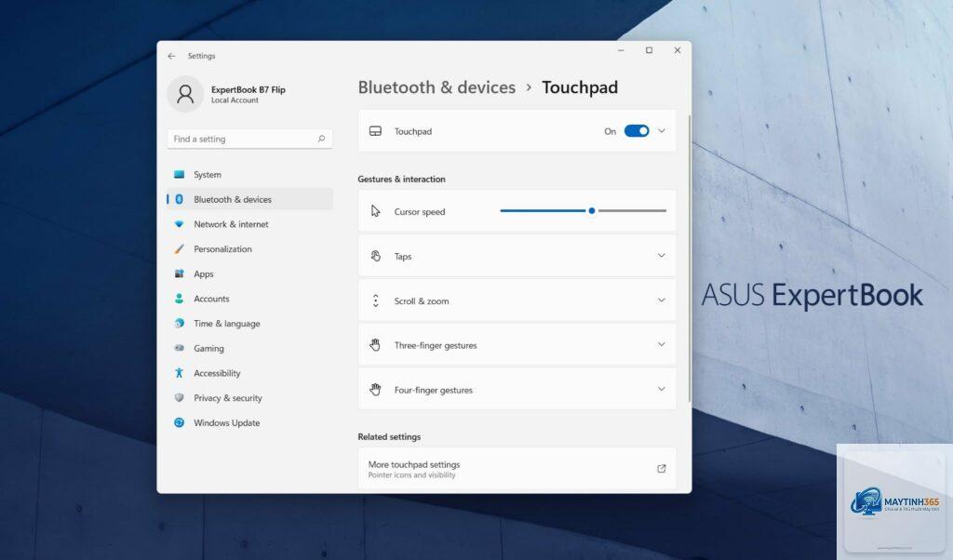Expand Four-finger gestures chevron
Screen dimensions: 953x560
coord(662,390)
